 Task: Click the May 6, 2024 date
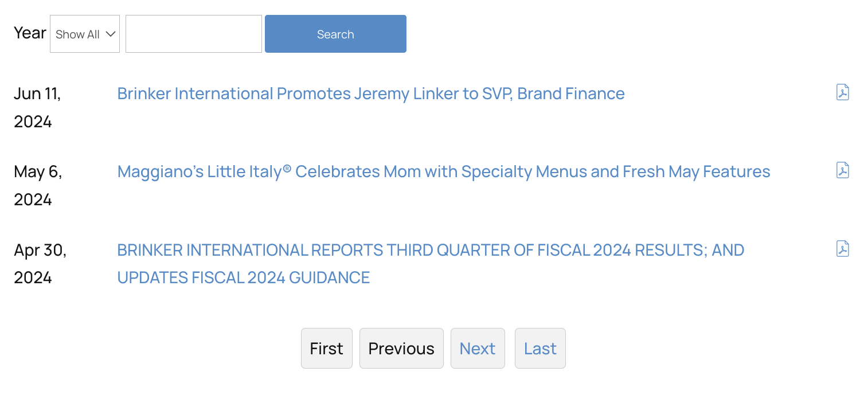37,185
